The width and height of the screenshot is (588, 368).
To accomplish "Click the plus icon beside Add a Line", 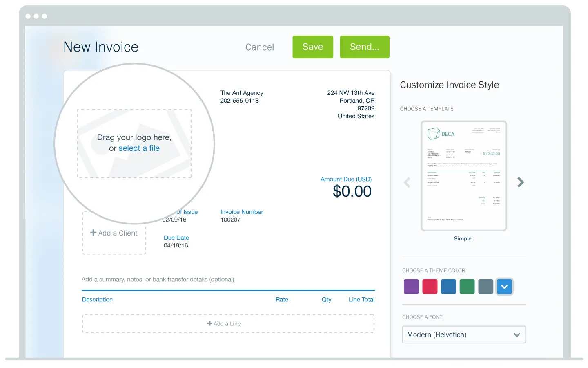I will (x=209, y=323).
